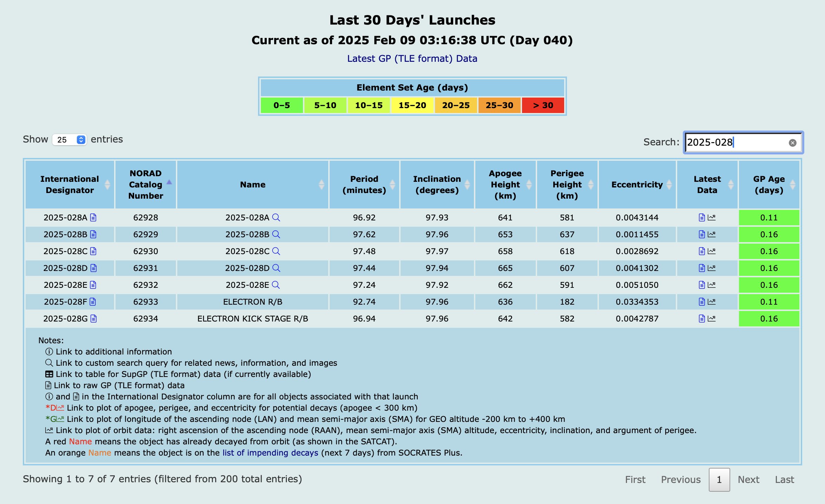825x504 pixels.
Task: Click search magnifier beside name 2025-028B
Action: pyautogui.click(x=276, y=234)
